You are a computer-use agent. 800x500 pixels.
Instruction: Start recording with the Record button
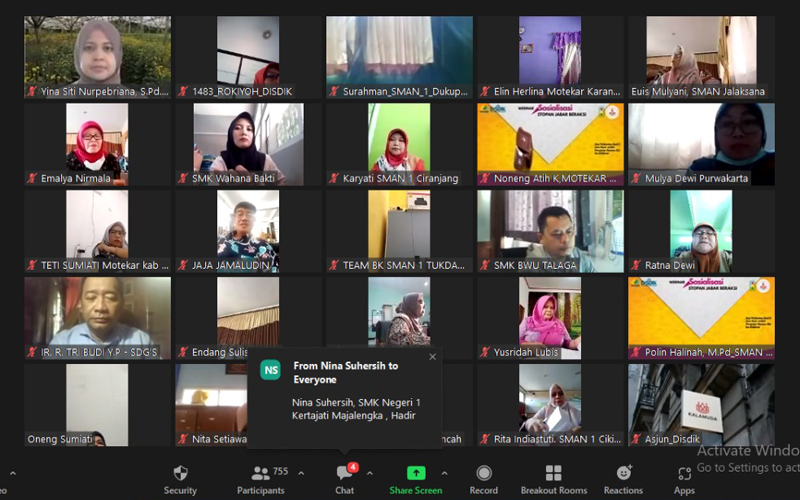coord(484,478)
